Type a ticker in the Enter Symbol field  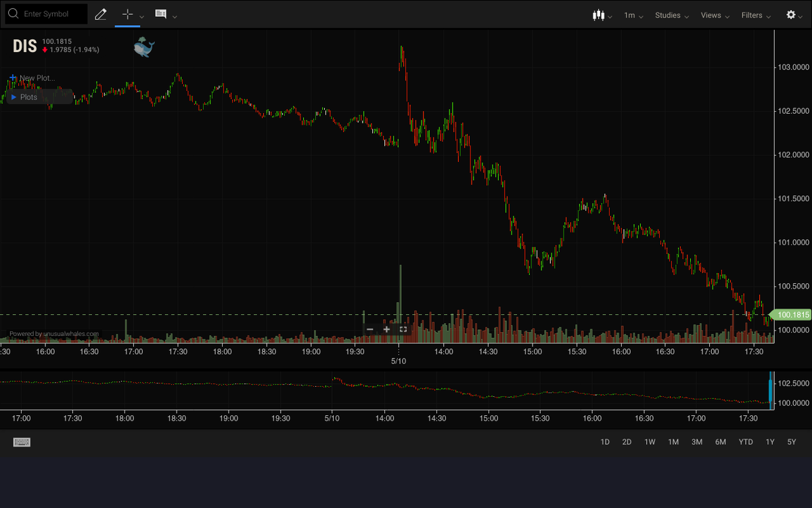(x=51, y=13)
